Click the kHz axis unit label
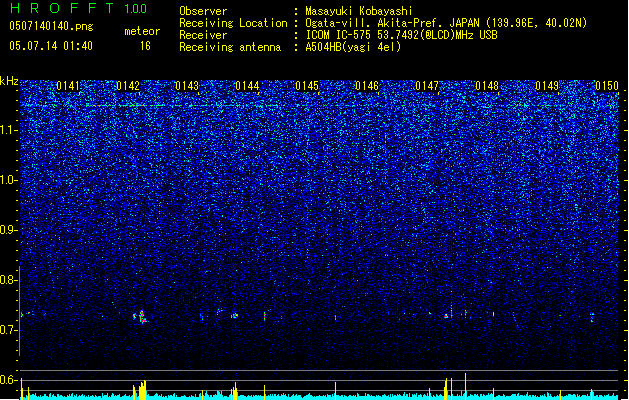Screen dimensions: 629x400 click(9, 81)
